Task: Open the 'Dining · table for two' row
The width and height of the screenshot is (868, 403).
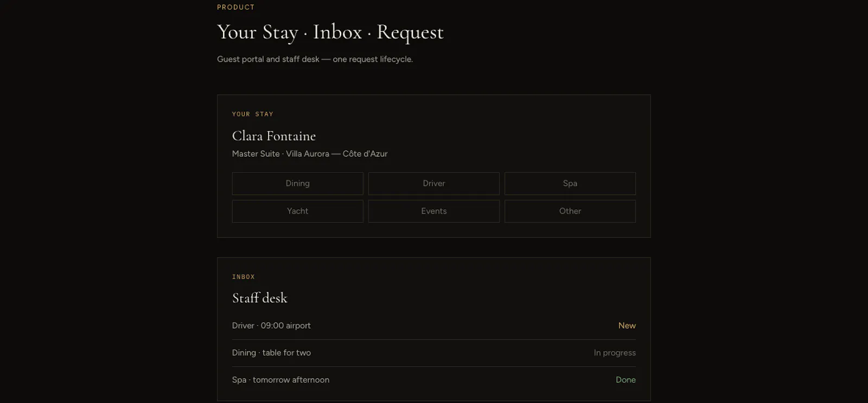Action: 434,353
